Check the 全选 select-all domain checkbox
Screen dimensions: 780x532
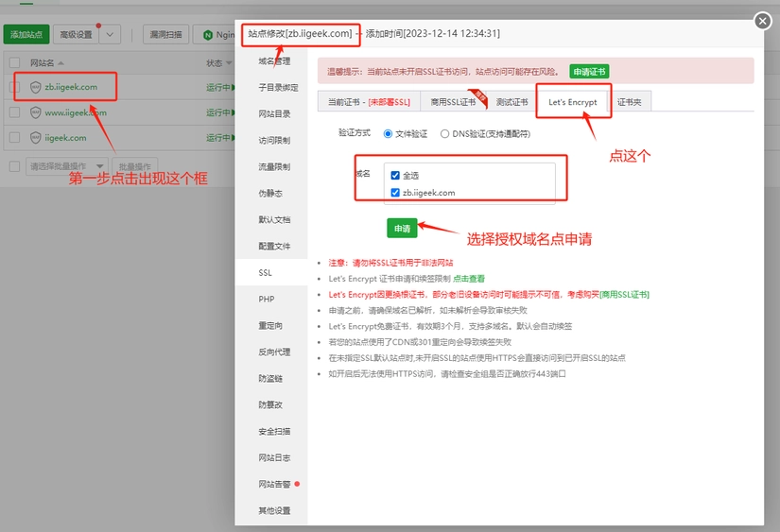(x=394, y=176)
